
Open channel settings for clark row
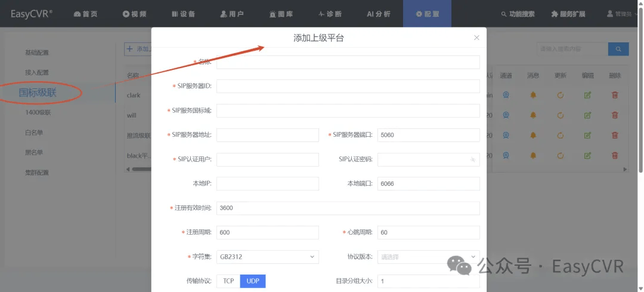tap(506, 95)
